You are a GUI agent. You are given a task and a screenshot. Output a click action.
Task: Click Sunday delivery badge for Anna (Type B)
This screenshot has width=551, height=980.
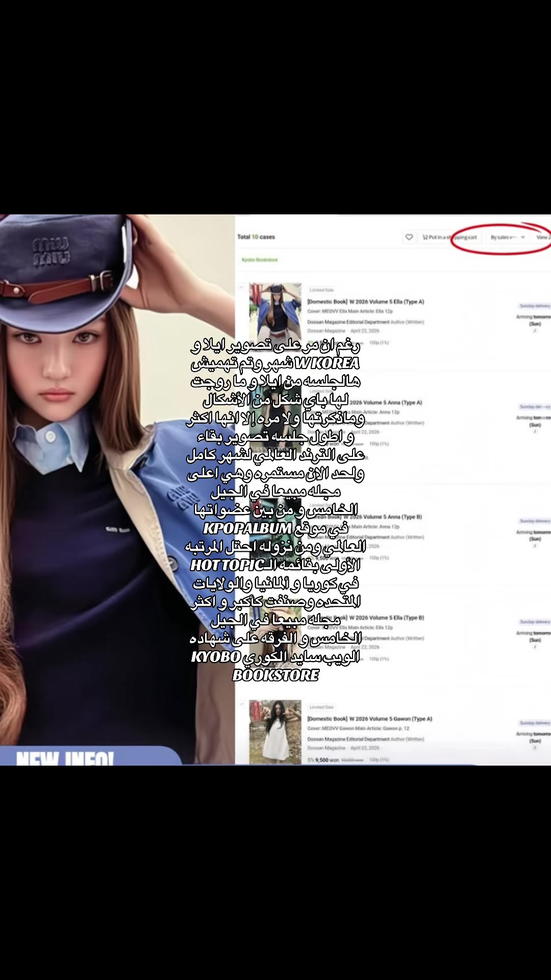point(535,521)
